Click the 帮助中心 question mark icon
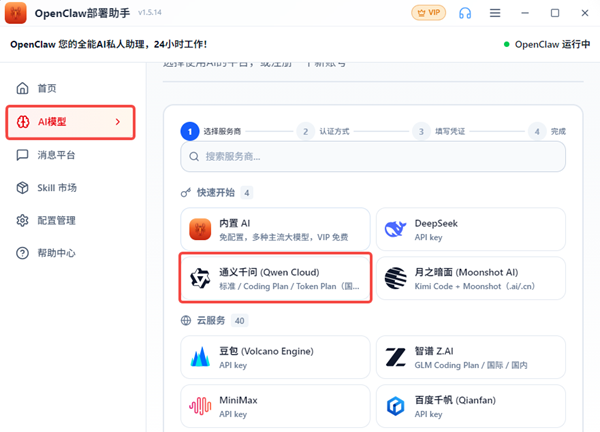The width and height of the screenshot is (600, 432). (x=22, y=253)
